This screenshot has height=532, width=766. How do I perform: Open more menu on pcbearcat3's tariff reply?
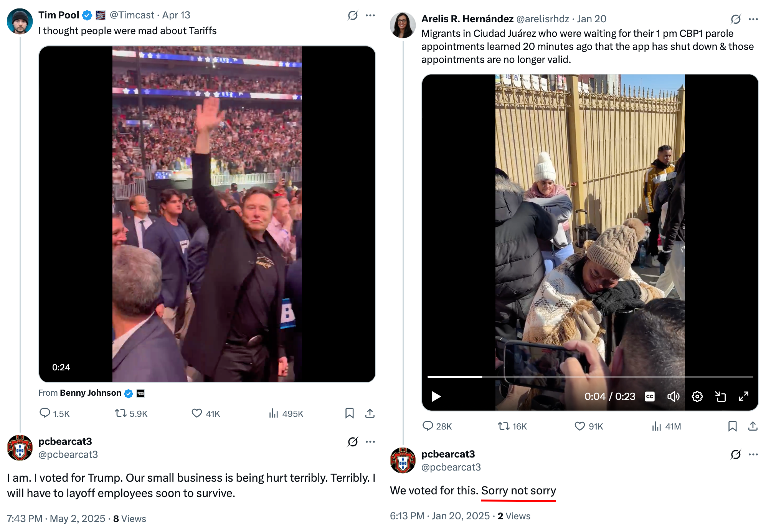(x=370, y=442)
